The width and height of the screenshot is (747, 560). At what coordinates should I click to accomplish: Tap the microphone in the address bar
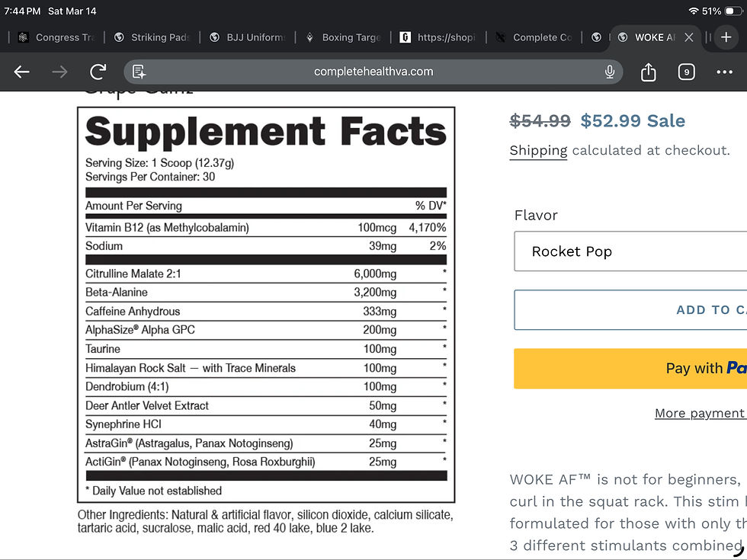[x=609, y=72]
